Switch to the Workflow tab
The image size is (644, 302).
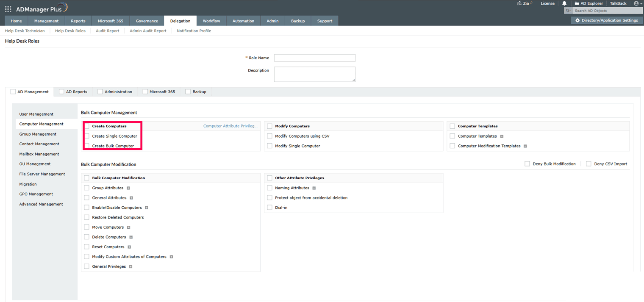(211, 20)
